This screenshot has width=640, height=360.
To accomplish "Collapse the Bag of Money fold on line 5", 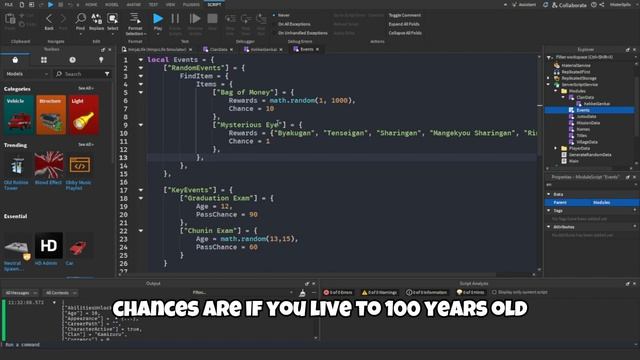I will pos(141,92).
